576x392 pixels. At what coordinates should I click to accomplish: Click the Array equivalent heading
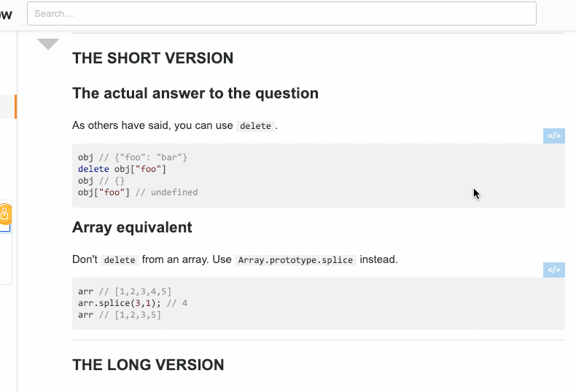(132, 227)
